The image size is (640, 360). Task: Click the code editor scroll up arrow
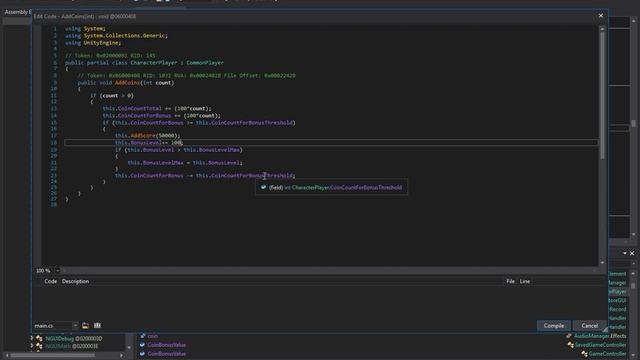point(602,29)
